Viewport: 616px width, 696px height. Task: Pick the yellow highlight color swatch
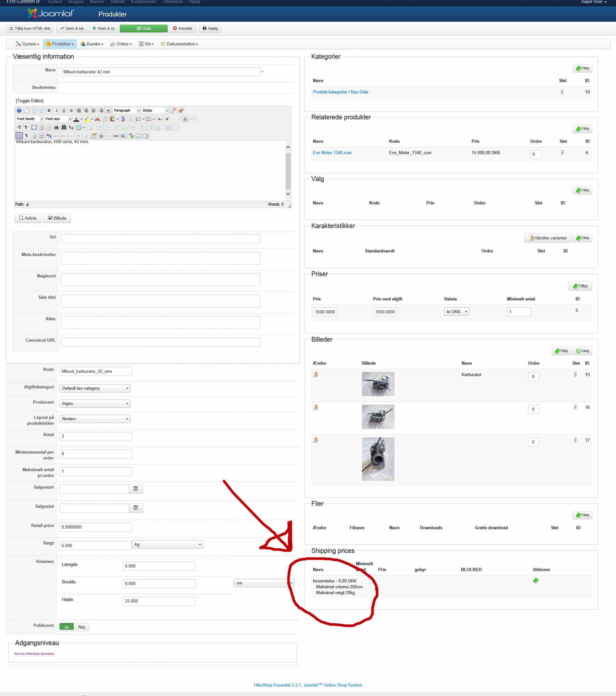coord(87,119)
